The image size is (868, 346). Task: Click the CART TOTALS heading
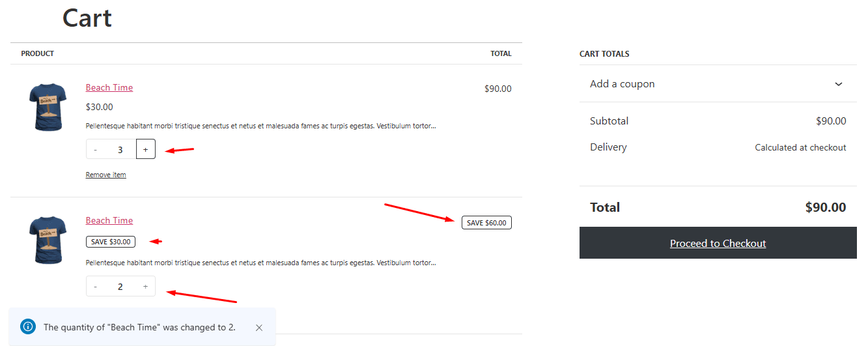(604, 54)
